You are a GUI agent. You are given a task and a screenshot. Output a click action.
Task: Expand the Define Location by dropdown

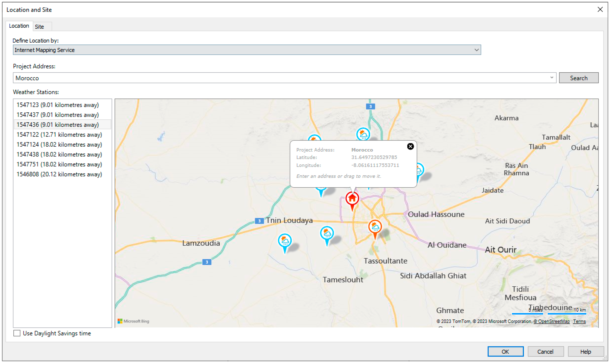(x=477, y=50)
